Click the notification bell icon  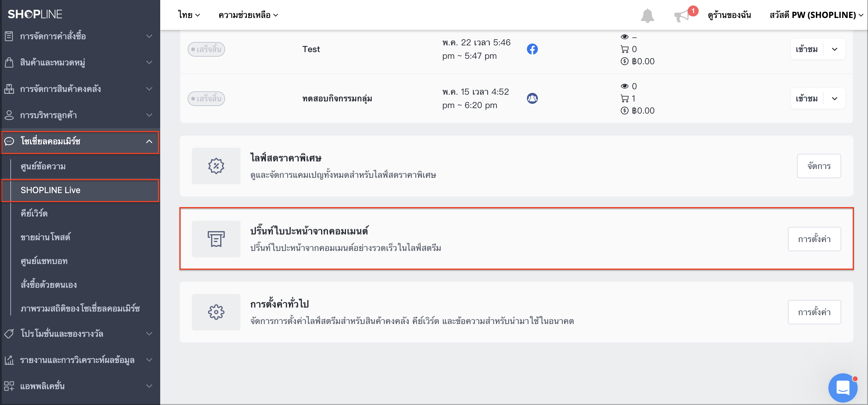coord(647,16)
